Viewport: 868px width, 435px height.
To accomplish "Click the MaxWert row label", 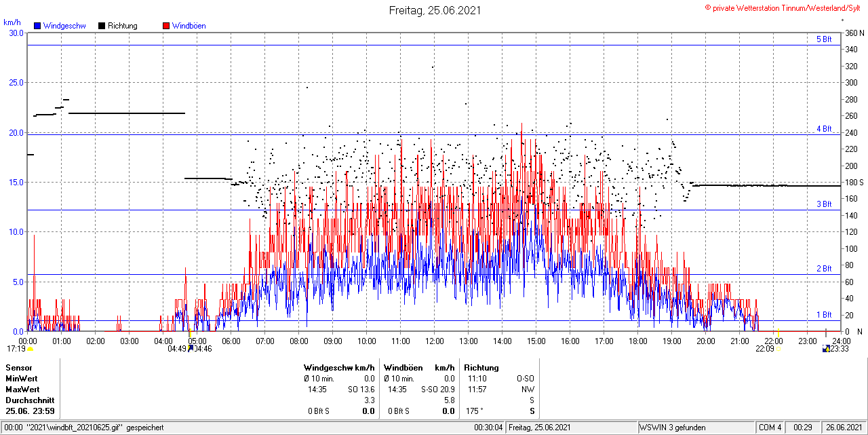I will click(22, 390).
